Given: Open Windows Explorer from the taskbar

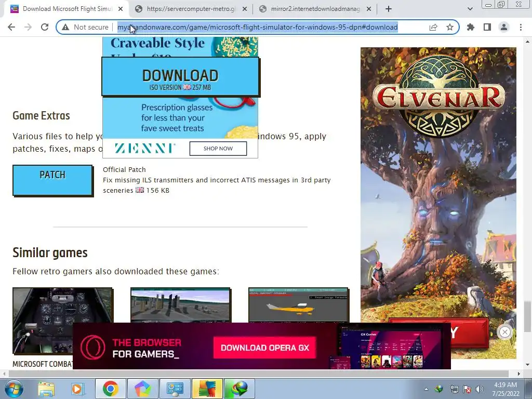Looking at the screenshot, I should click(46, 389).
